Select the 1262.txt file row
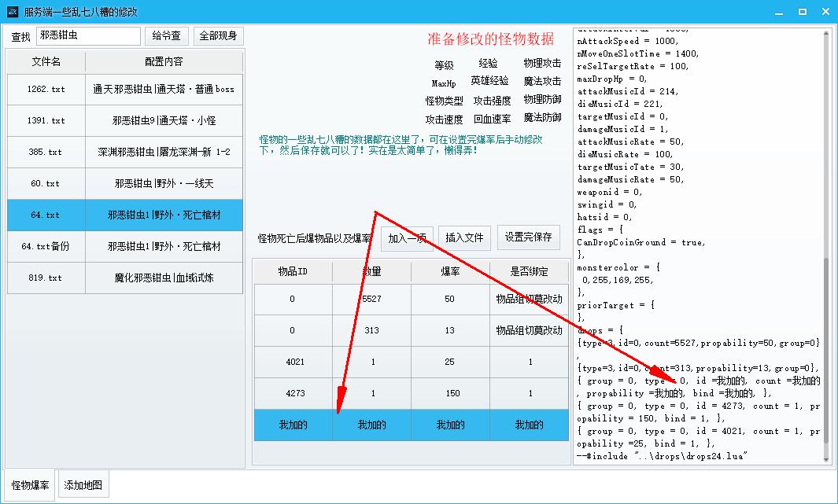The height and width of the screenshot is (504, 838). (46, 90)
